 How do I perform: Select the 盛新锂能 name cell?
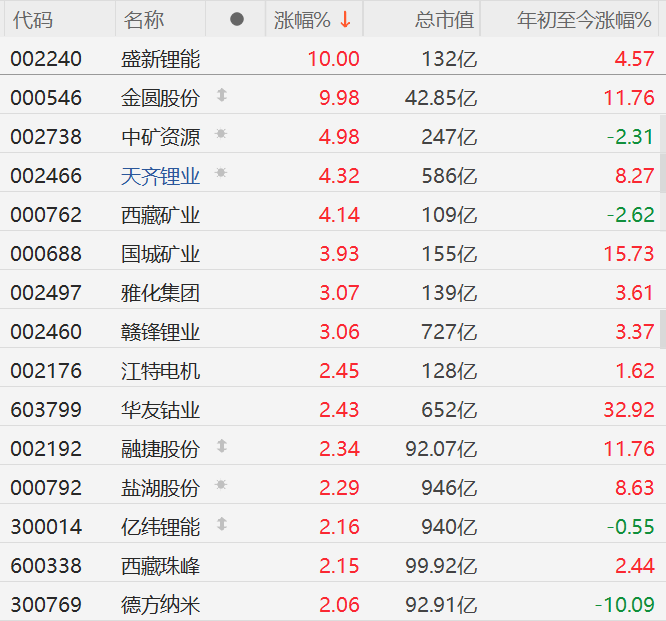[x=161, y=59]
